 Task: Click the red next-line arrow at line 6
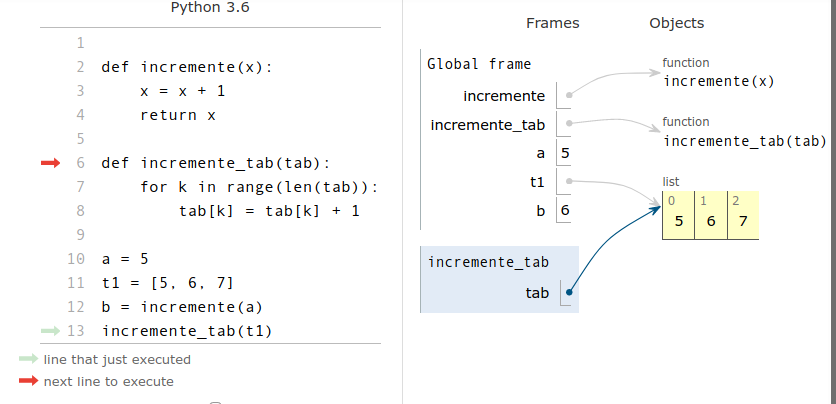(50, 163)
